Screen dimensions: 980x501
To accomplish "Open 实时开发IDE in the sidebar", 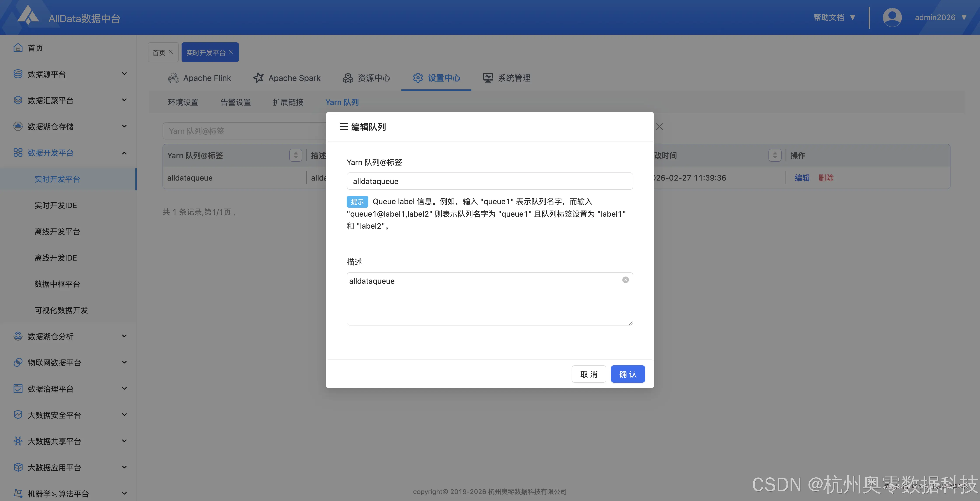I will click(x=56, y=205).
